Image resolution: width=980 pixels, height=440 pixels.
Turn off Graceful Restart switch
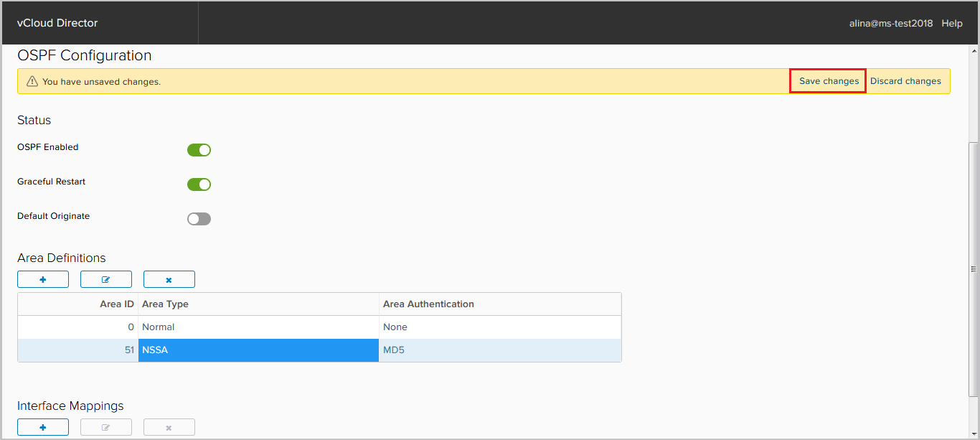pos(199,184)
